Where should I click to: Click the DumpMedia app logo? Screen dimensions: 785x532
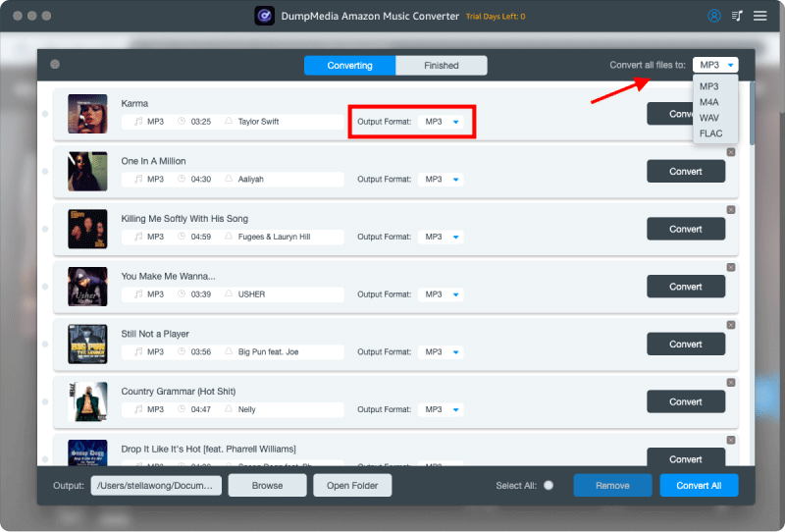point(264,16)
